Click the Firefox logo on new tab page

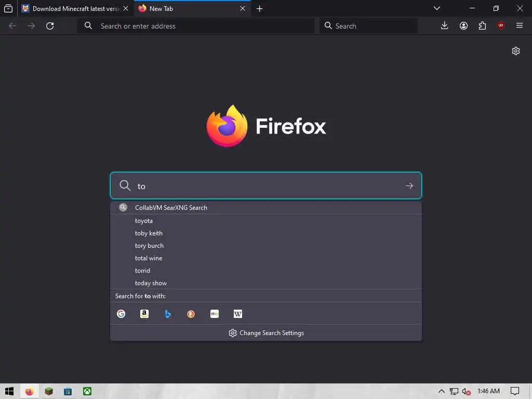tap(267, 126)
